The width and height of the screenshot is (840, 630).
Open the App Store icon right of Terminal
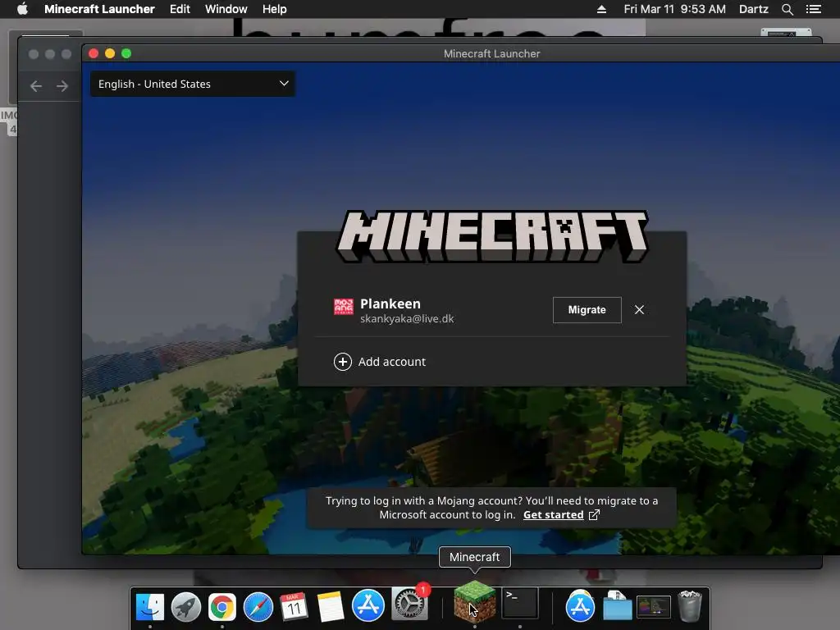tap(580, 606)
